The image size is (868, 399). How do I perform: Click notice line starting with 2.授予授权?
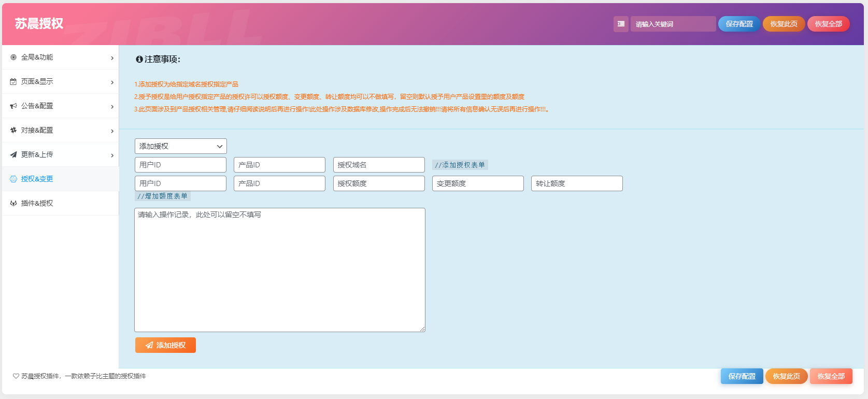pos(329,96)
